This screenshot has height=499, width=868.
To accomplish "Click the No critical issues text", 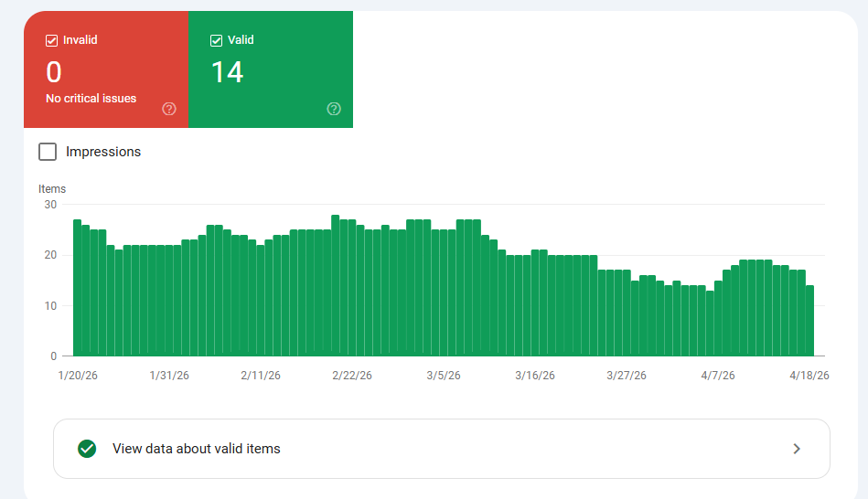I will [91, 99].
